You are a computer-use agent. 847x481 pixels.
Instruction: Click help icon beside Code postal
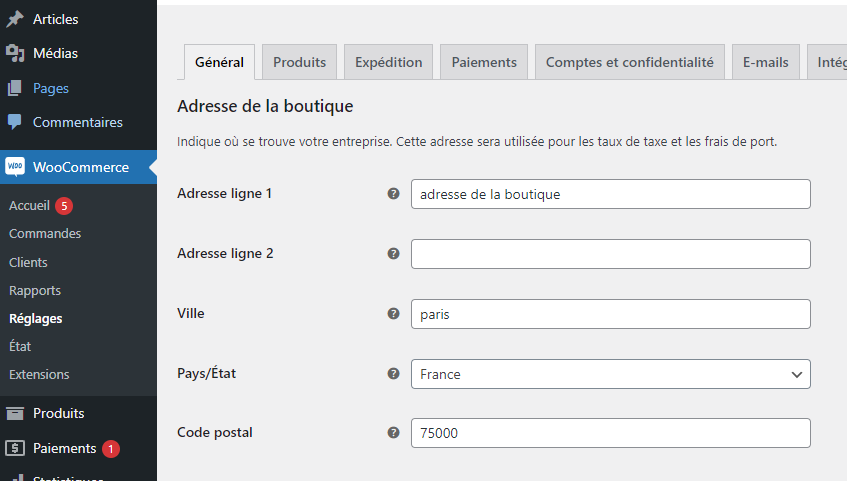(x=393, y=433)
